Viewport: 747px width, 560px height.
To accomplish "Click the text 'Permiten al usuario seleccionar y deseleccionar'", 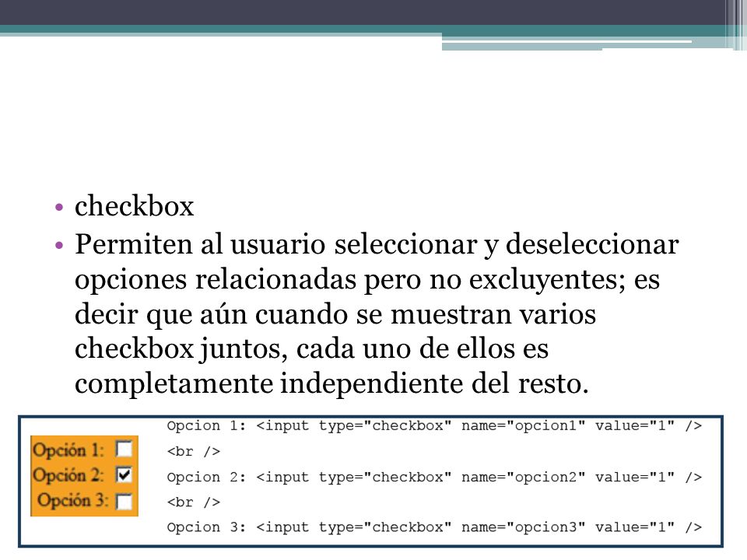I will pyautogui.click(x=377, y=246).
